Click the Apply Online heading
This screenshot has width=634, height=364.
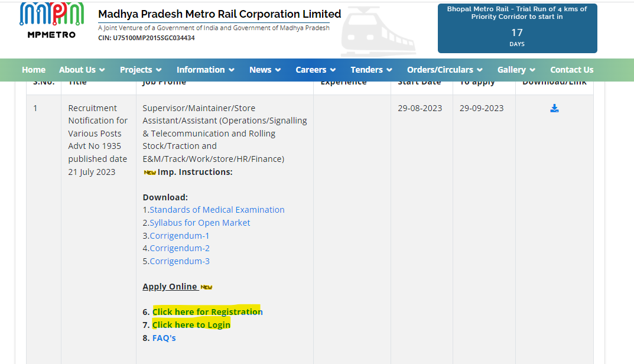[x=170, y=287]
